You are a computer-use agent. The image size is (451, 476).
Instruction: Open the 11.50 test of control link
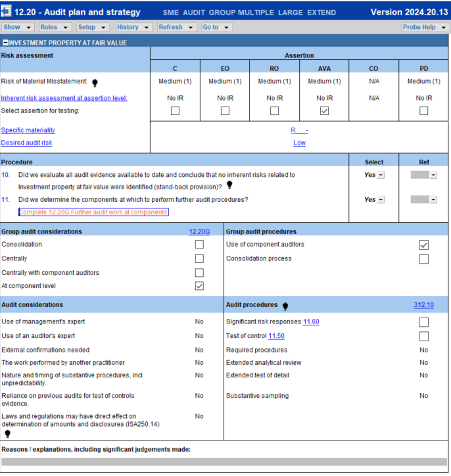(276, 336)
